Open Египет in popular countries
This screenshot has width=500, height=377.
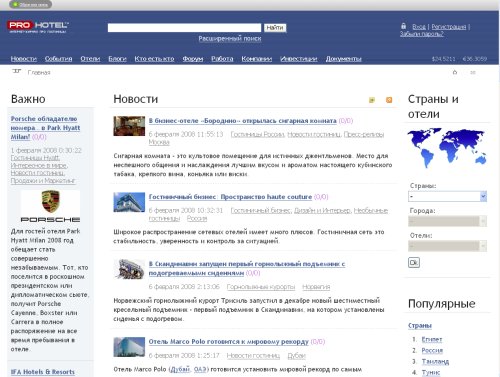point(432,339)
